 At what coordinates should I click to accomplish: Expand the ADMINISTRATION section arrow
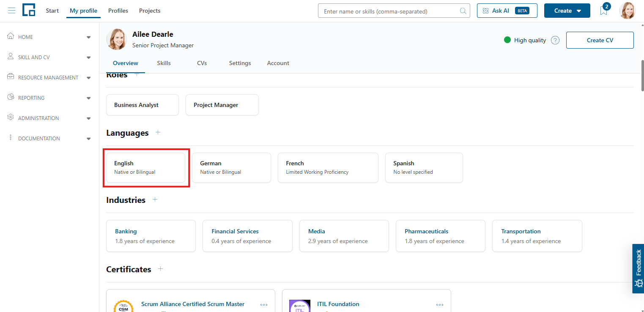[x=88, y=118]
